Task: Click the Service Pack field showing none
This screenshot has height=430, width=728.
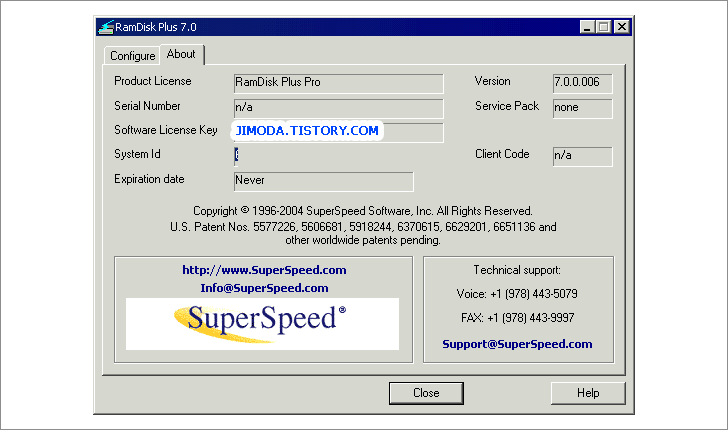Action: coord(583,108)
